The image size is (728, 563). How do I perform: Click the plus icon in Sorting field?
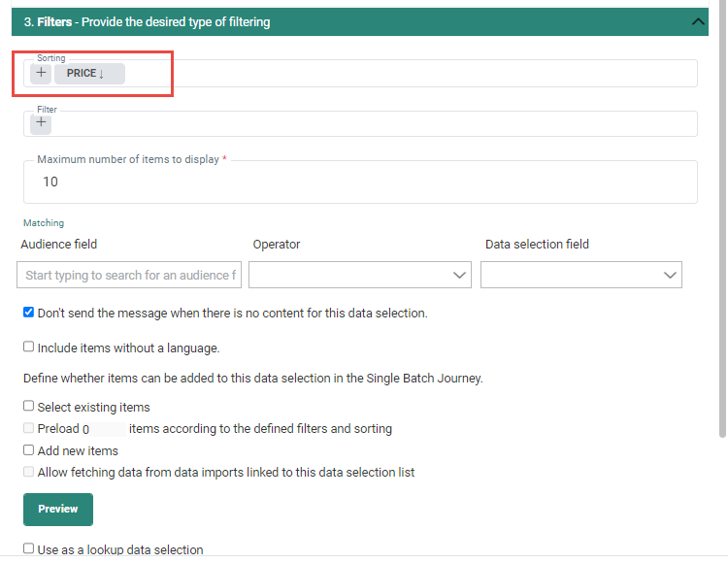point(41,74)
